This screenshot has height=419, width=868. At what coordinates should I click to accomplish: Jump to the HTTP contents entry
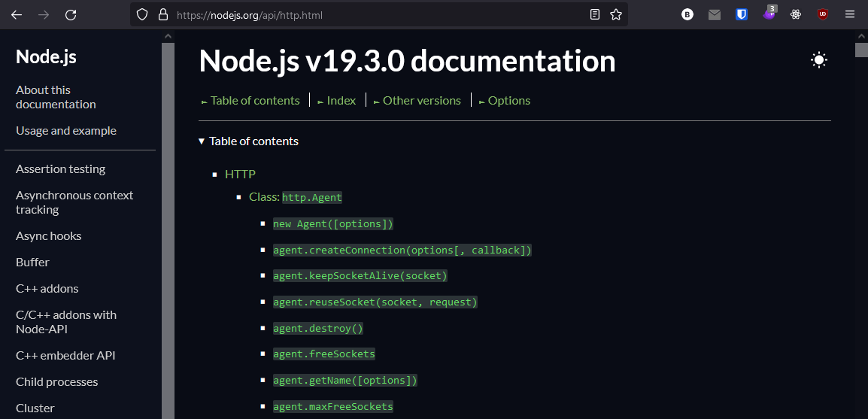tap(240, 175)
